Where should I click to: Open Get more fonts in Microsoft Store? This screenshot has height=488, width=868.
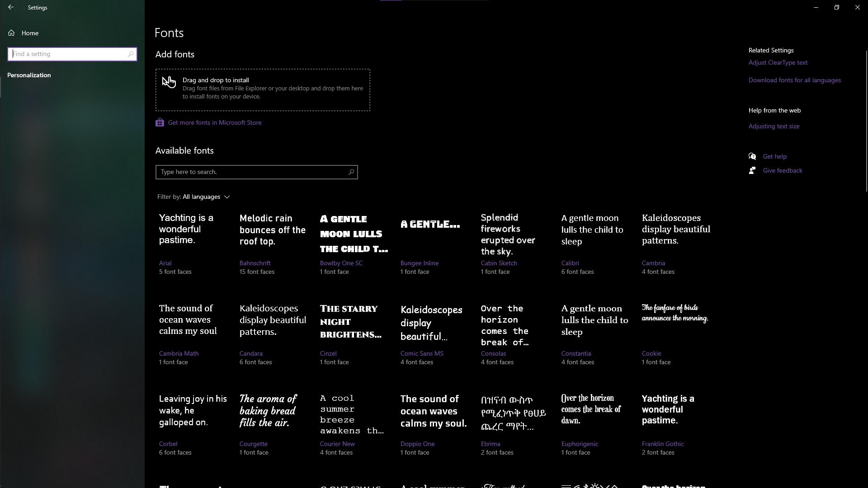[x=215, y=122]
